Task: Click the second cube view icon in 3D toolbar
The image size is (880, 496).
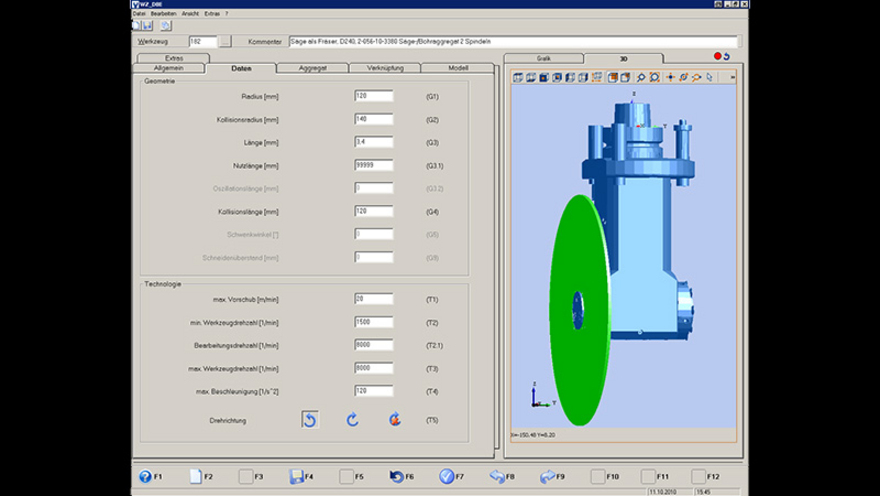Action: click(x=531, y=77)
